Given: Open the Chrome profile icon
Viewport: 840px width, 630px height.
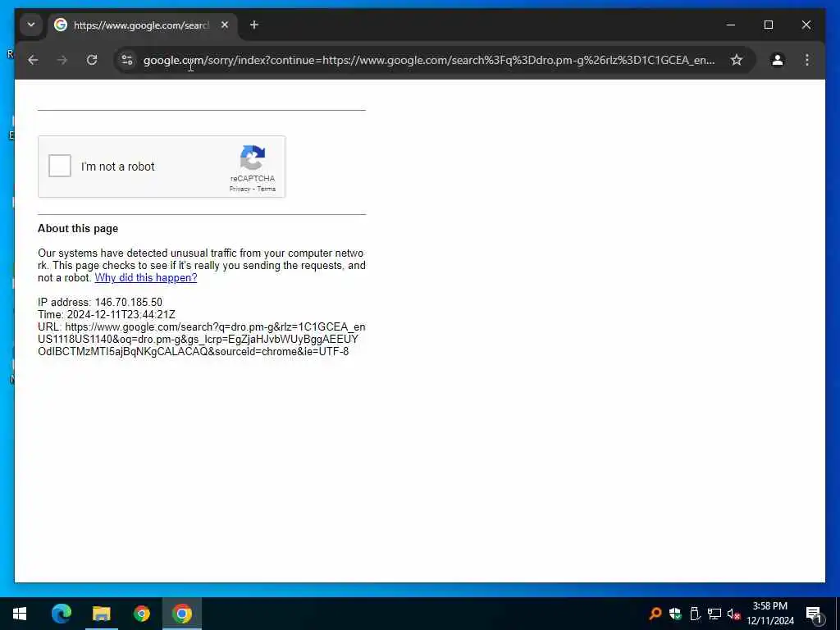Looking at the screenshot, I should tap(778, 60).
